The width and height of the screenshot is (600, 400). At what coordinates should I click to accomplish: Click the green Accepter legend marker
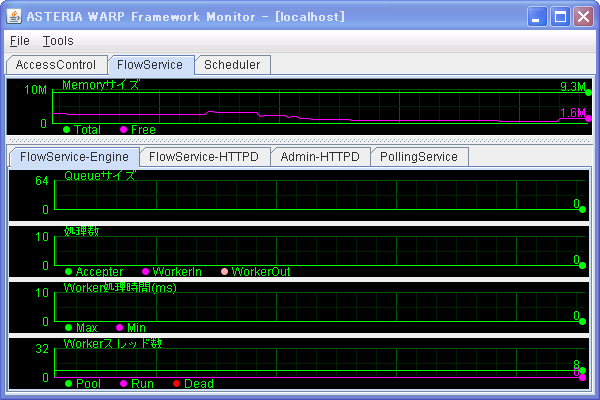(69, 272)
